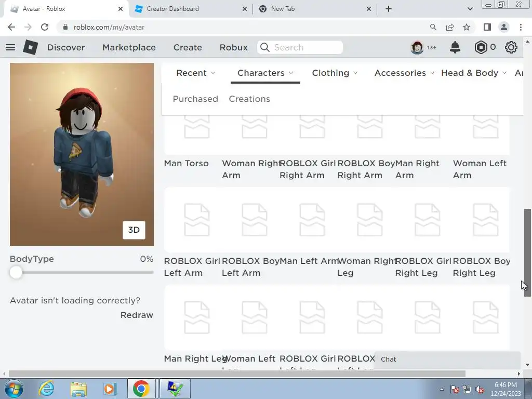Click the address bar URL
The height and width of the screenshot is (399, 532).
click(x=109, y=27)
